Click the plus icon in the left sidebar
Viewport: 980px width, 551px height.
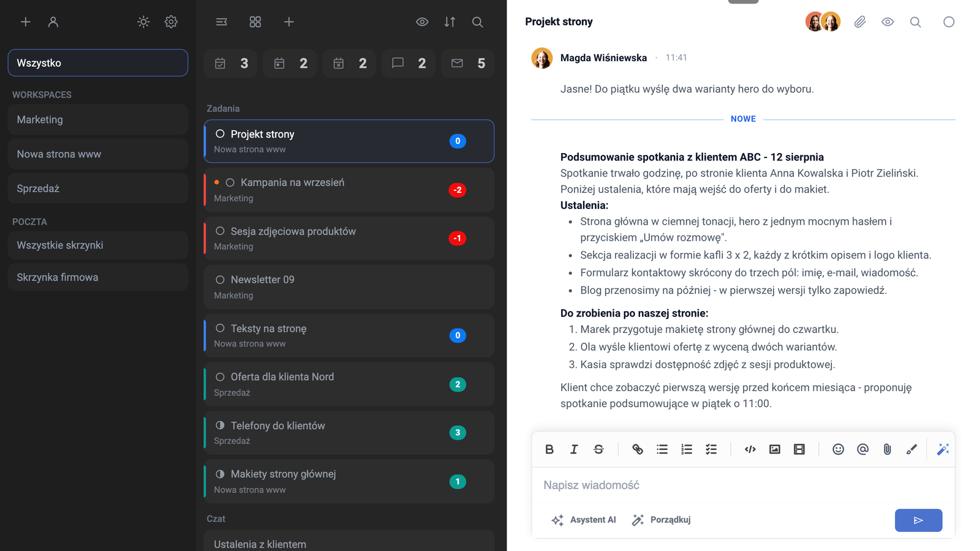click(x=26, y=22)
